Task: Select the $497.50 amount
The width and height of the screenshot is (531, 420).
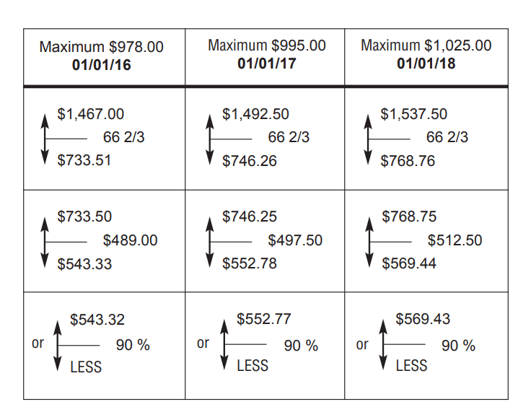Action: 295,240
